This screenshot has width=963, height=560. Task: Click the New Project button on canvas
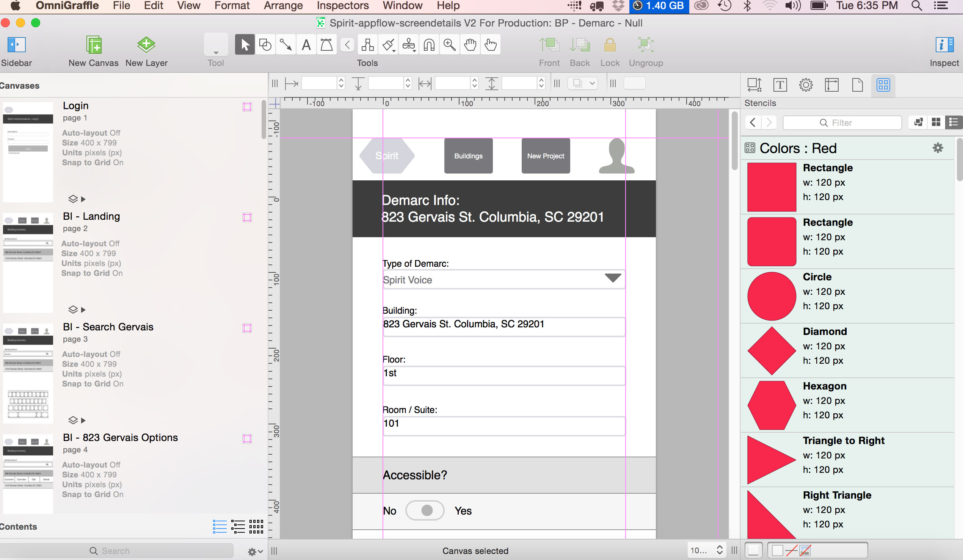coord(545,156)
